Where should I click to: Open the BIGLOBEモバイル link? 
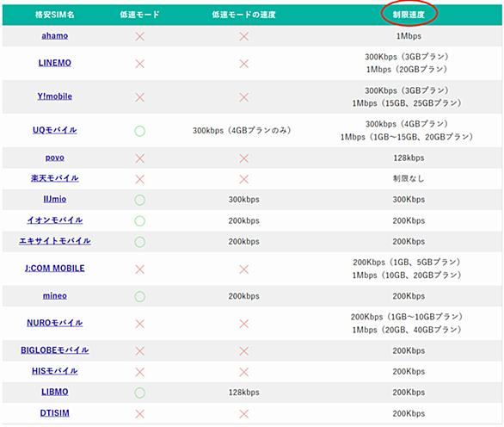pos(55,350)
